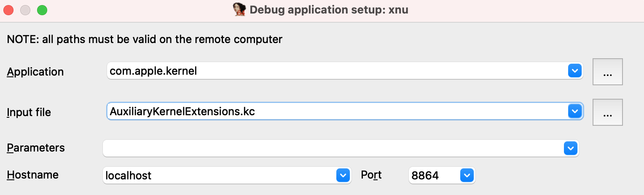The width and height of the screenshot is (644, 195).
Task: Click the com.apple.kernel application field
Action: click(x=337, y=71)
